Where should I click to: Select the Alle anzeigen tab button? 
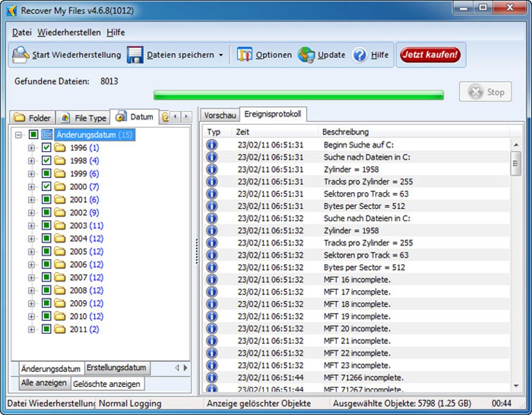[x=44, y=383]
